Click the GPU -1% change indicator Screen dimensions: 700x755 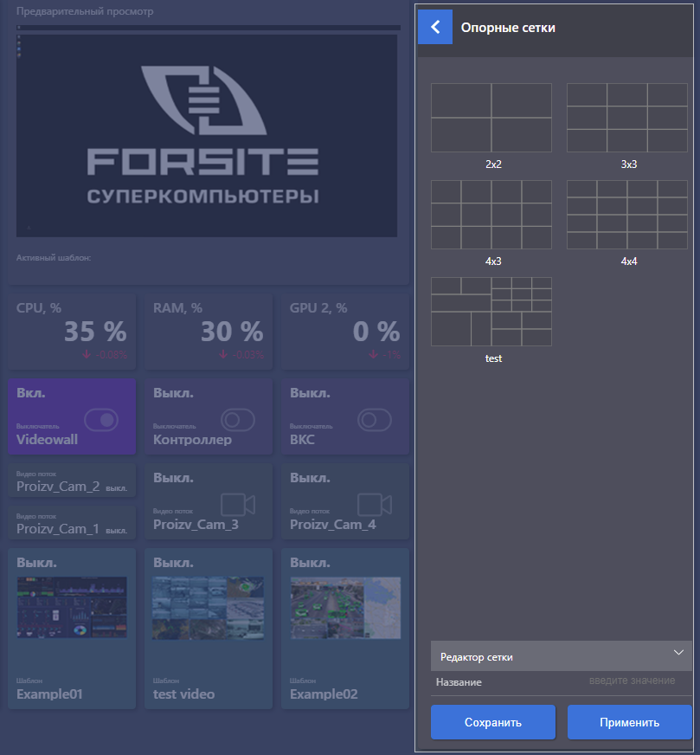tap(385, 355)
